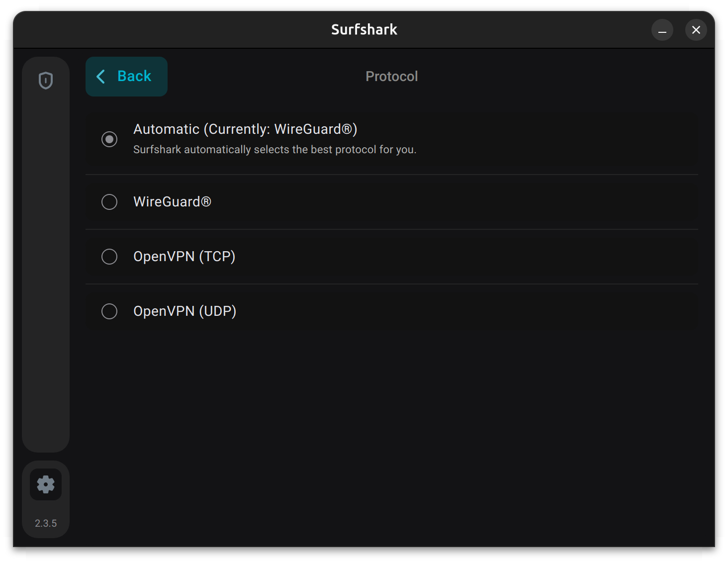Click the Back button

tap(126, 76)
